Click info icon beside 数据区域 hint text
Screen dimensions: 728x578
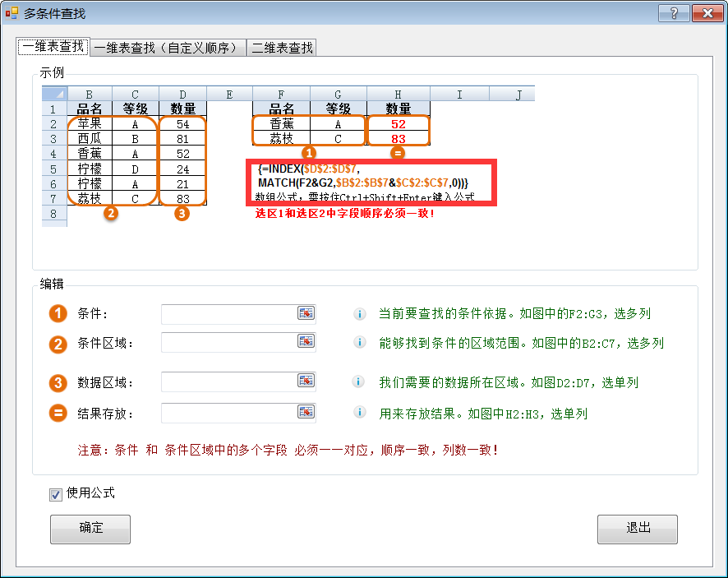[358, 382]
